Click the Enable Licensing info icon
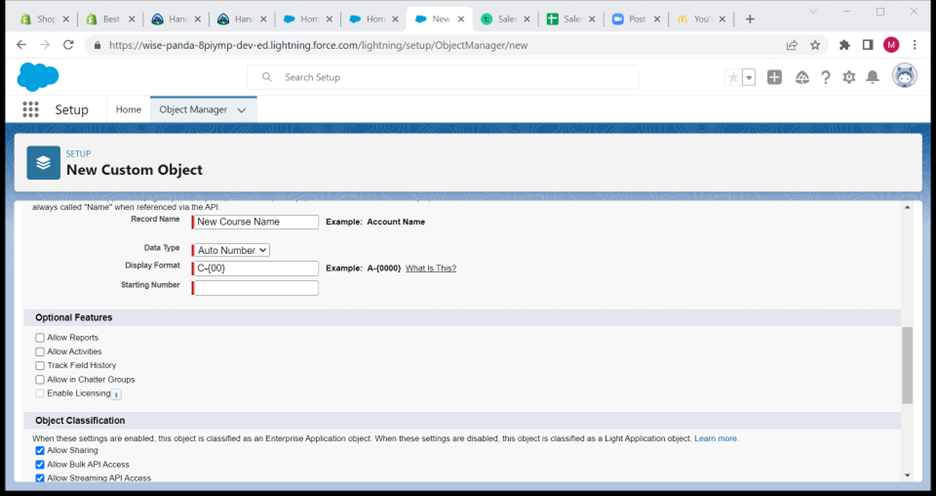936x496 pixels. click(x=116, y=394)
